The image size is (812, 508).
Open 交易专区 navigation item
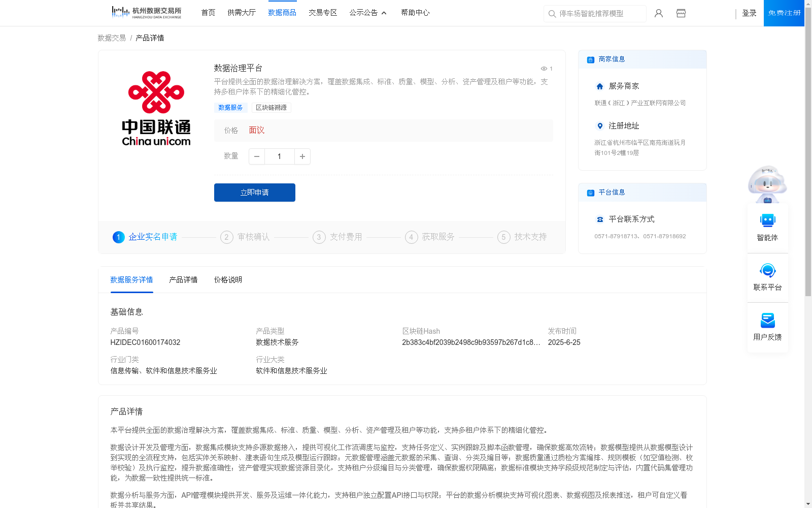click(x=323, y=13)
